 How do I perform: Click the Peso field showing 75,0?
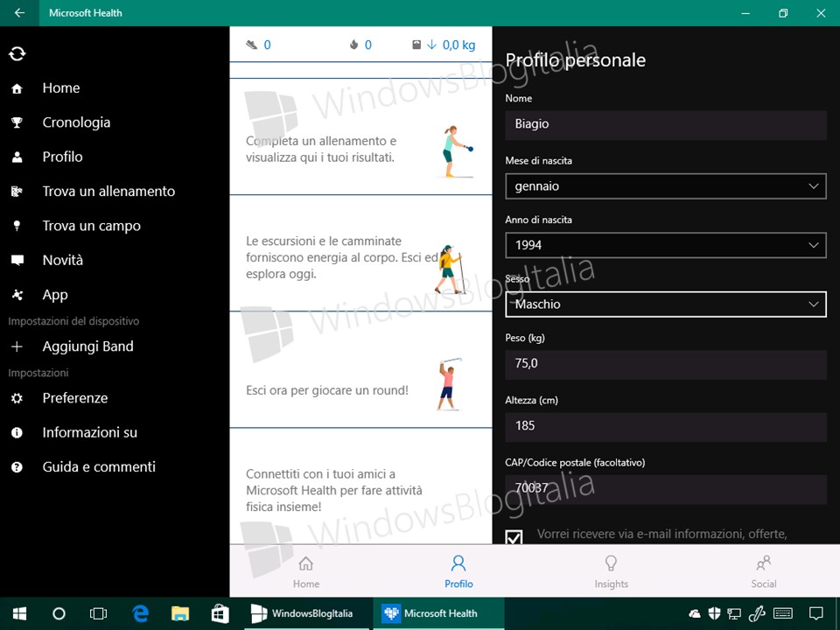point(665,364)
